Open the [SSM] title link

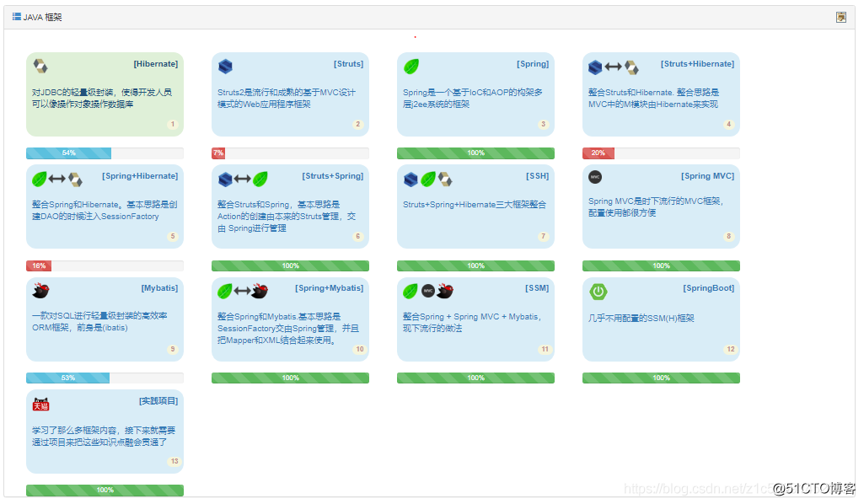537,288
